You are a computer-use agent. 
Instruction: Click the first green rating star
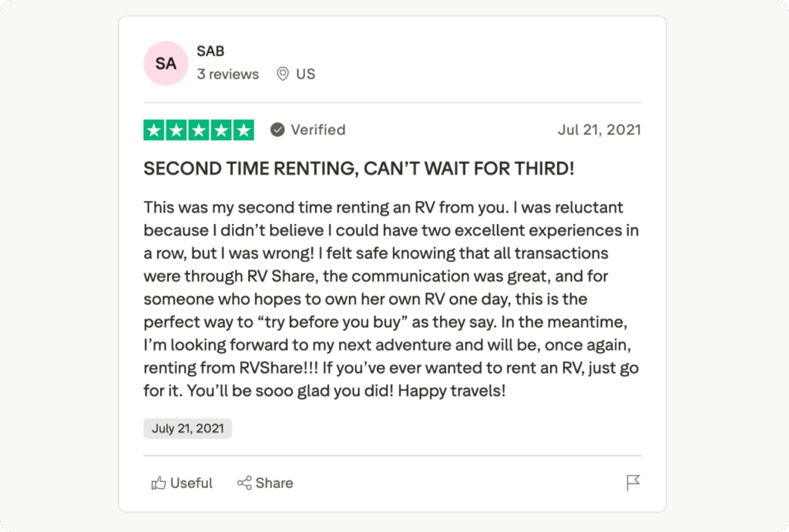154,130
